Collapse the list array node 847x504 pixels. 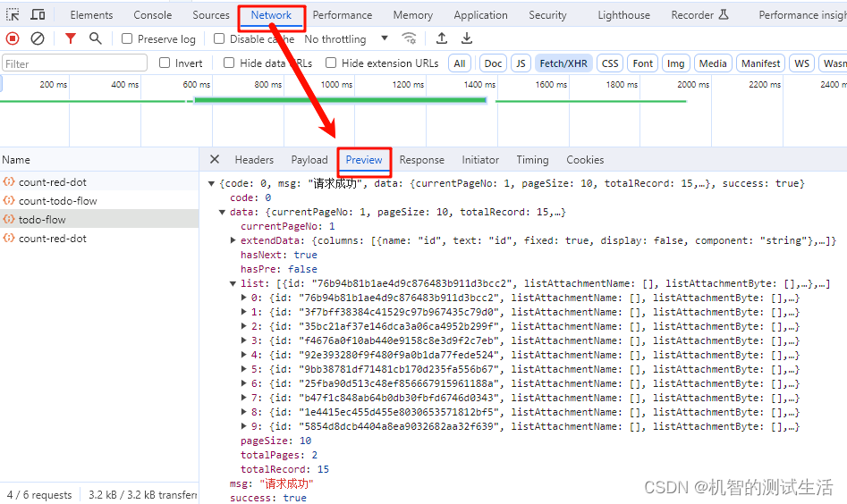(233, 283)
